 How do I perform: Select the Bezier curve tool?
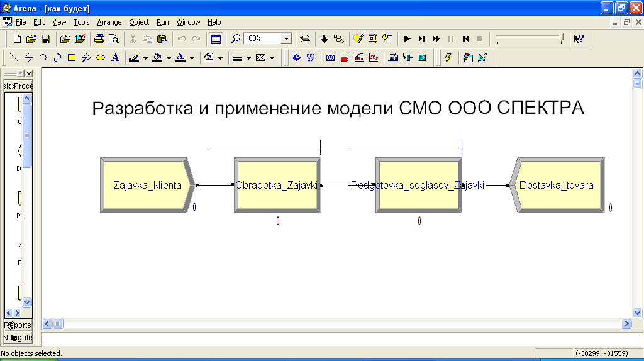pos(57,58)
